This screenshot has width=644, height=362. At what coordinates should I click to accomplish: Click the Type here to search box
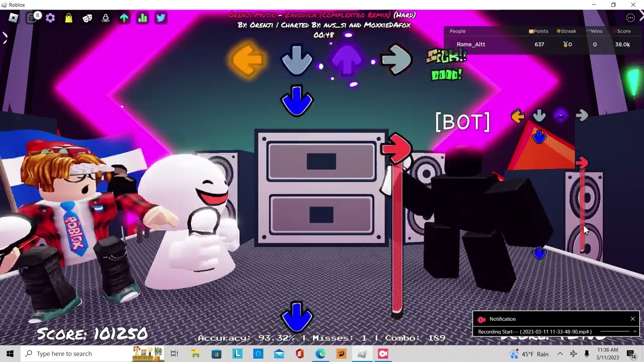point(93,354)
